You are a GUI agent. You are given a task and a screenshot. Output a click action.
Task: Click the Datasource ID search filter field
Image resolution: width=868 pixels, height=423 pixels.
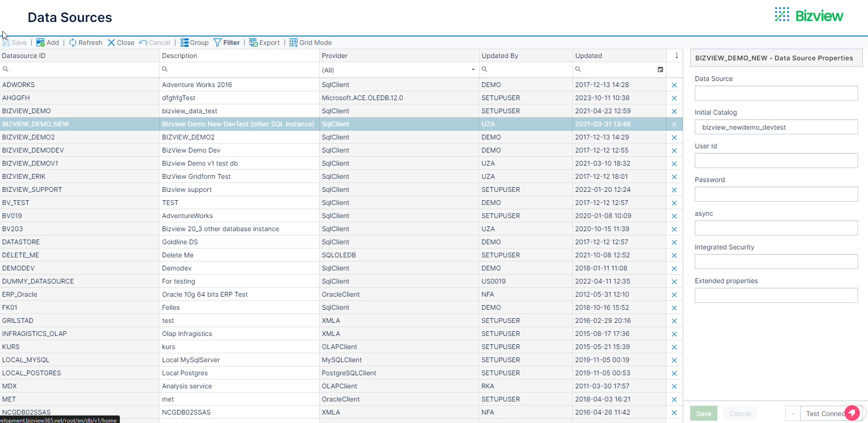tap(80, 69)
